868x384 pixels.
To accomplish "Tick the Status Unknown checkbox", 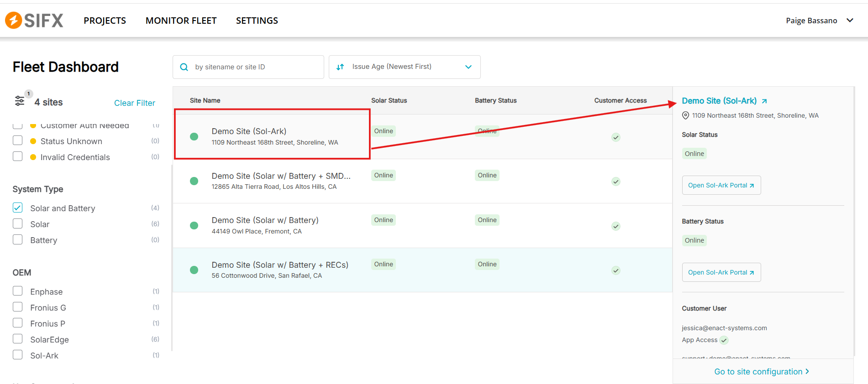I will click(x=18, y=140).
